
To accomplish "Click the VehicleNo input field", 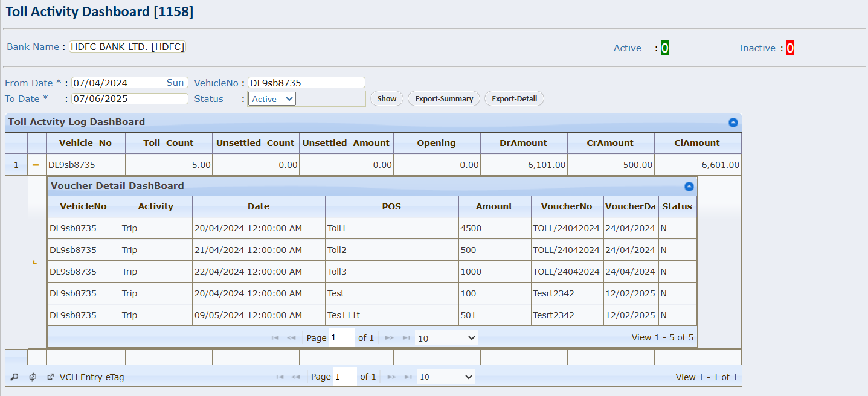I will (x=306, y=83).
